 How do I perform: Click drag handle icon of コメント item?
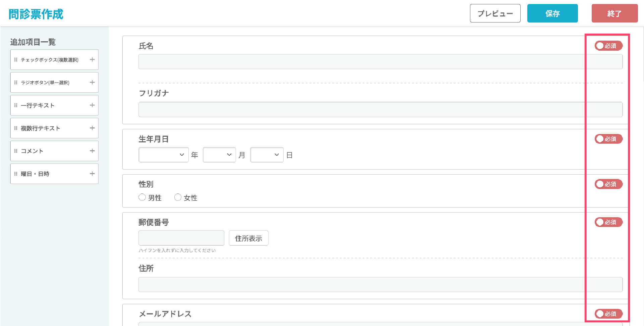point(16,151)
